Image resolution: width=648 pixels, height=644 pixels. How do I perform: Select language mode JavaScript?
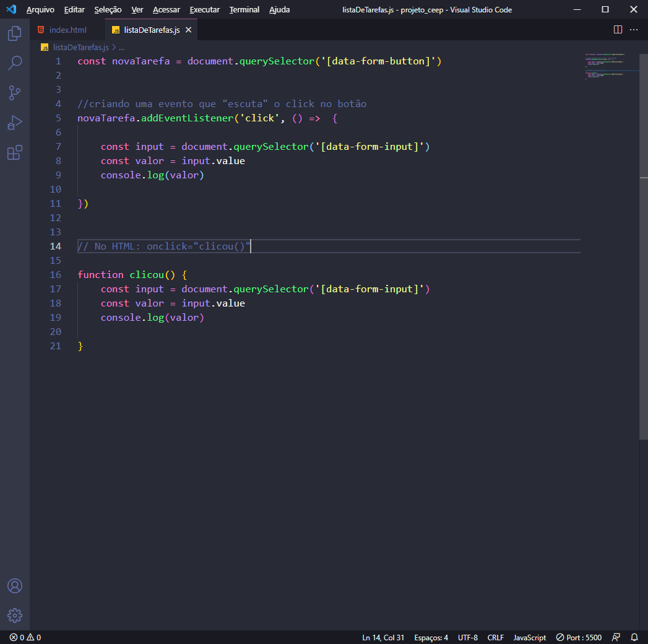(x=529, y=637)
